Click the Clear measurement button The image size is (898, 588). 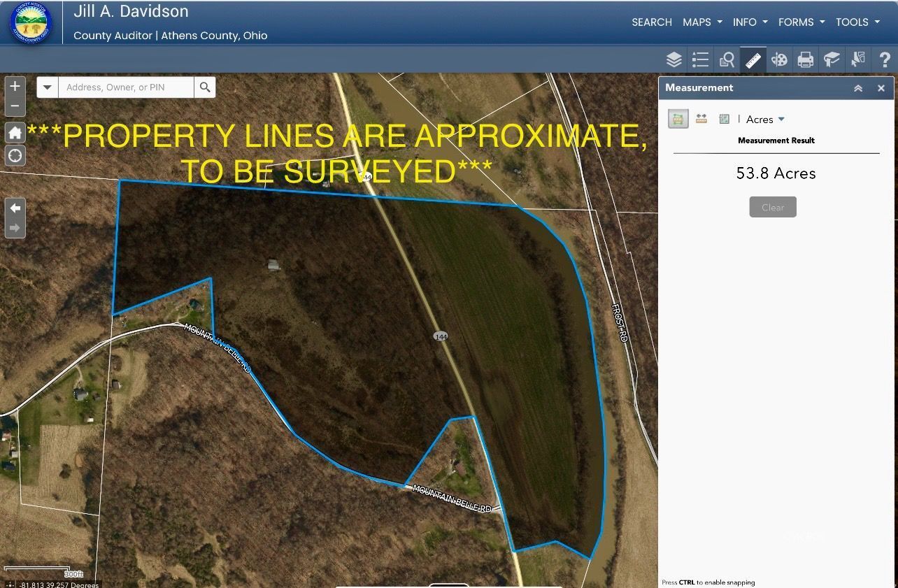[773, 207]
